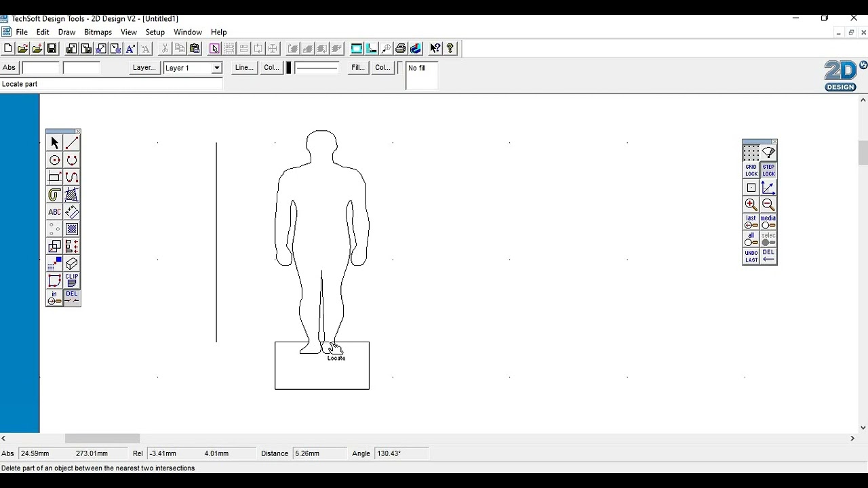868x488 pixels.
Task: Open help via yellow question mark icon
Action: coord(450,48)
